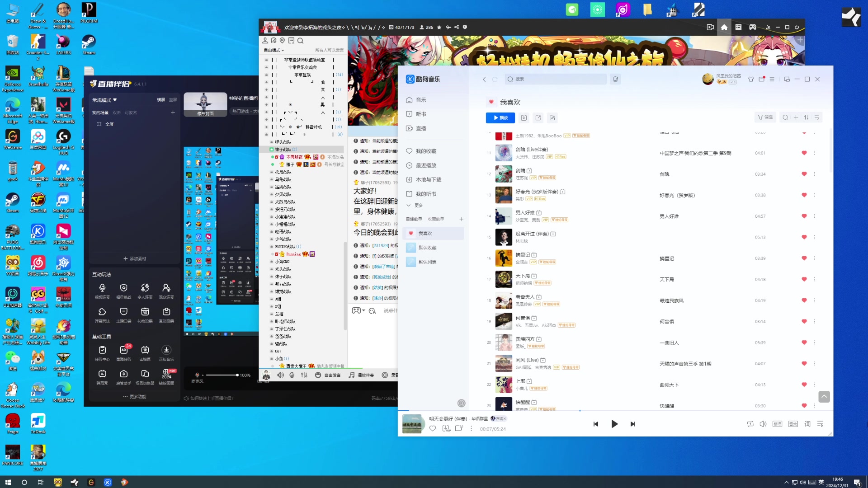Open 正版音乐 in 直播伴侣
The height and width of the screenshot is (488, 868).
[x=166, y=353]
